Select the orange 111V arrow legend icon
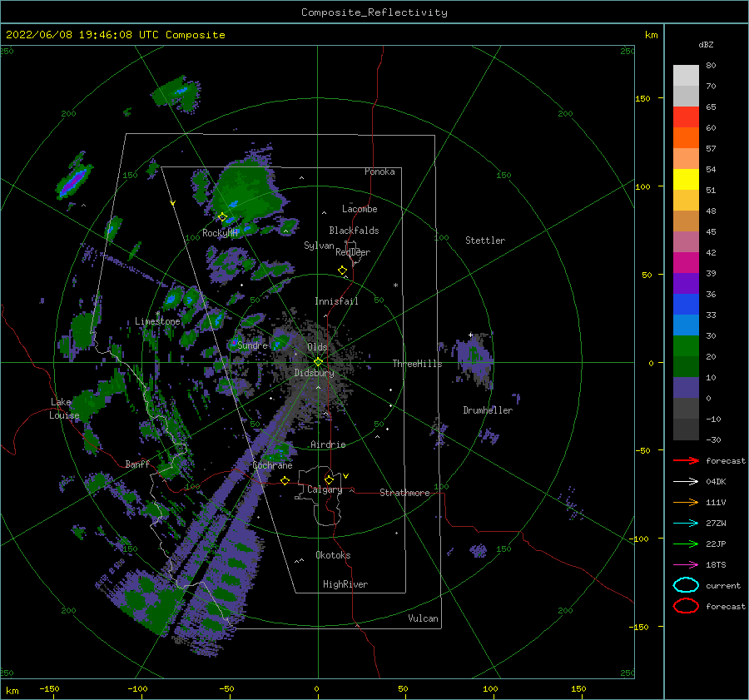749x700 pixels. tap(686, 502)
